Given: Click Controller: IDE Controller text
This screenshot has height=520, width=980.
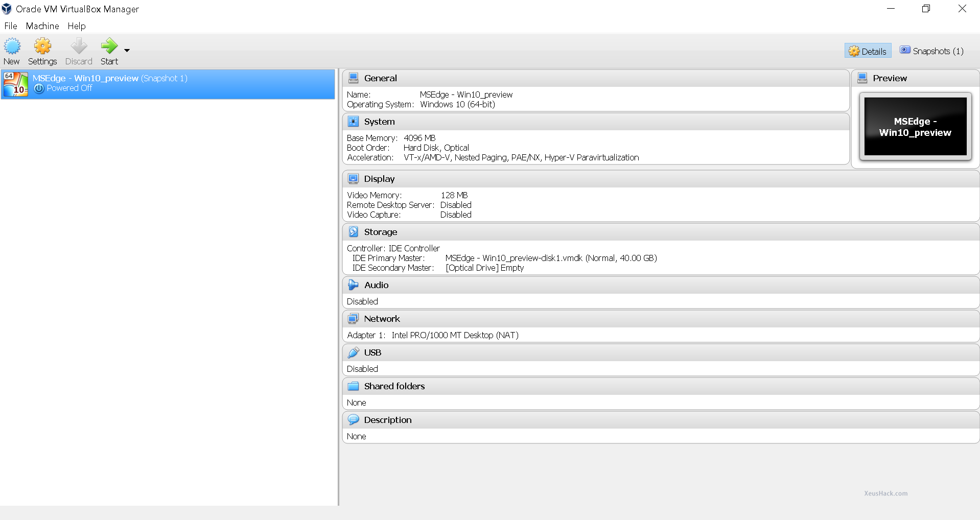Looking at the screenshot, I should 393,248.
